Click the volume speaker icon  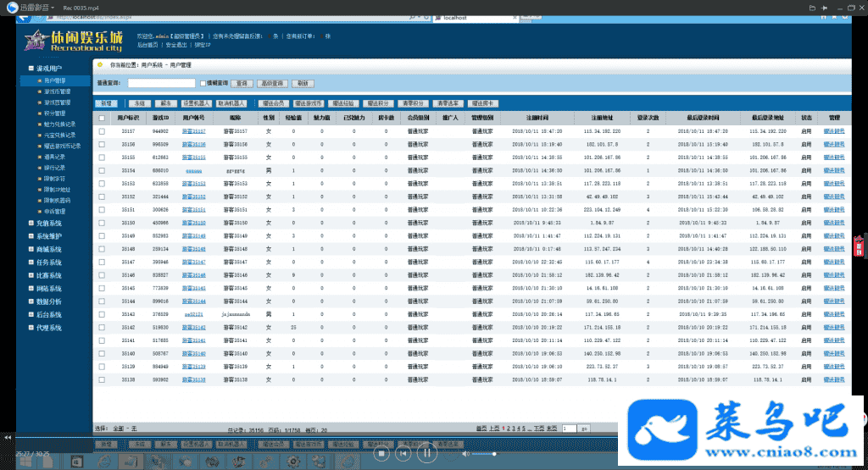465,455
